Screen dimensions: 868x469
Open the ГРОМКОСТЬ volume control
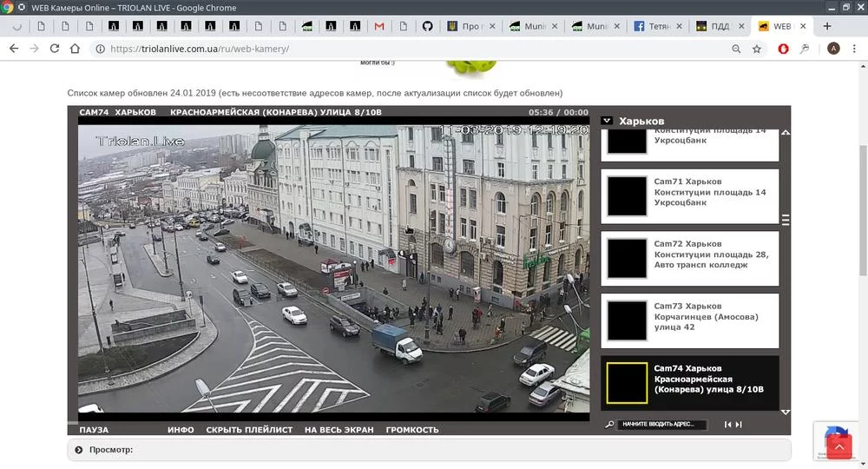(x=412, y=430)
